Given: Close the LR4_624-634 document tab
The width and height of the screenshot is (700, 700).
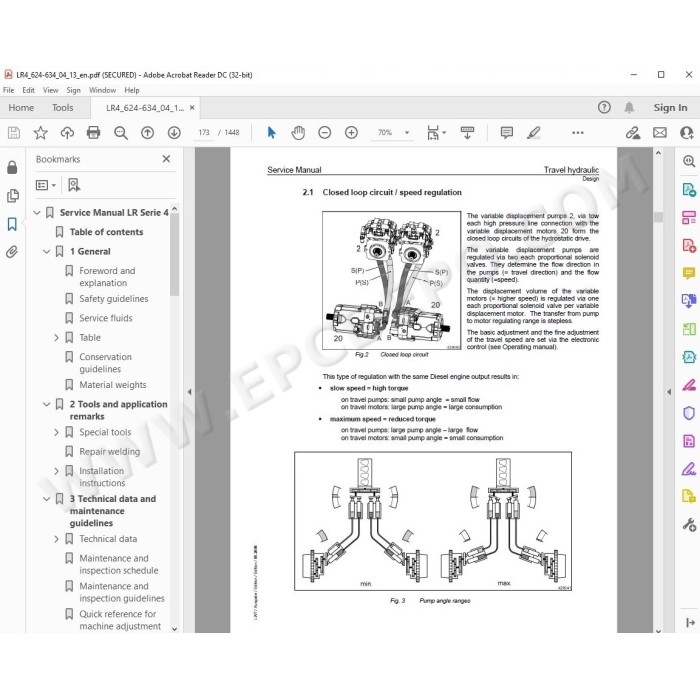Looking at the screenshot, I should pyautogui.click(x=192, y=108).
